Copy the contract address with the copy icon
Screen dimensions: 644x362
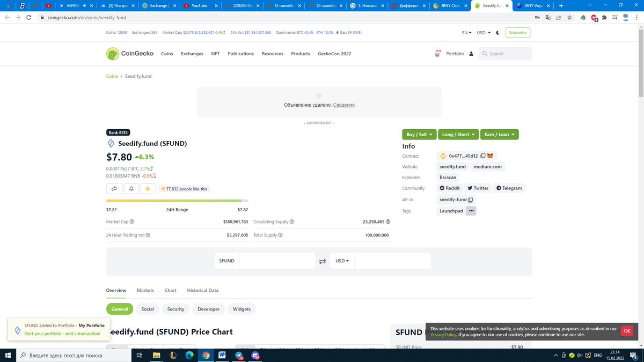[x=483, y=156]
